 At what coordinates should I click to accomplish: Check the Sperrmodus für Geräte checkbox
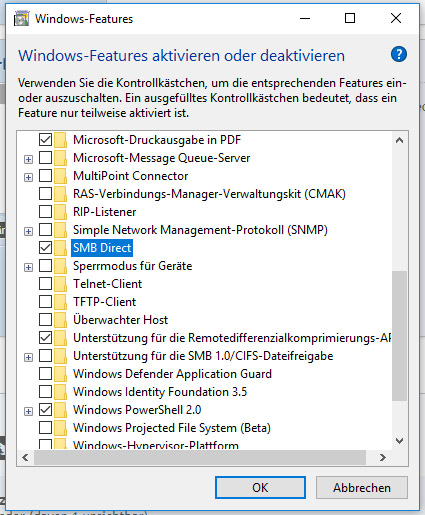coord(45,266)
